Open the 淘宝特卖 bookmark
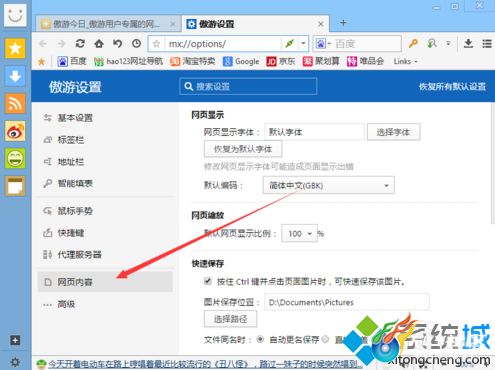The height and width of the screenshot is (370, 495). (193, 61)
